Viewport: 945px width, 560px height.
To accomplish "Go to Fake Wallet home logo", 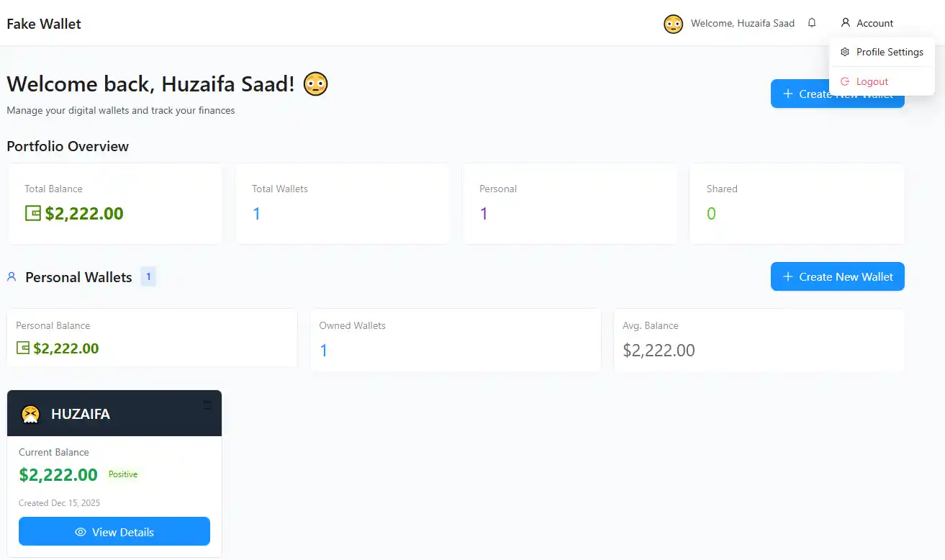I will click(44, 24).
